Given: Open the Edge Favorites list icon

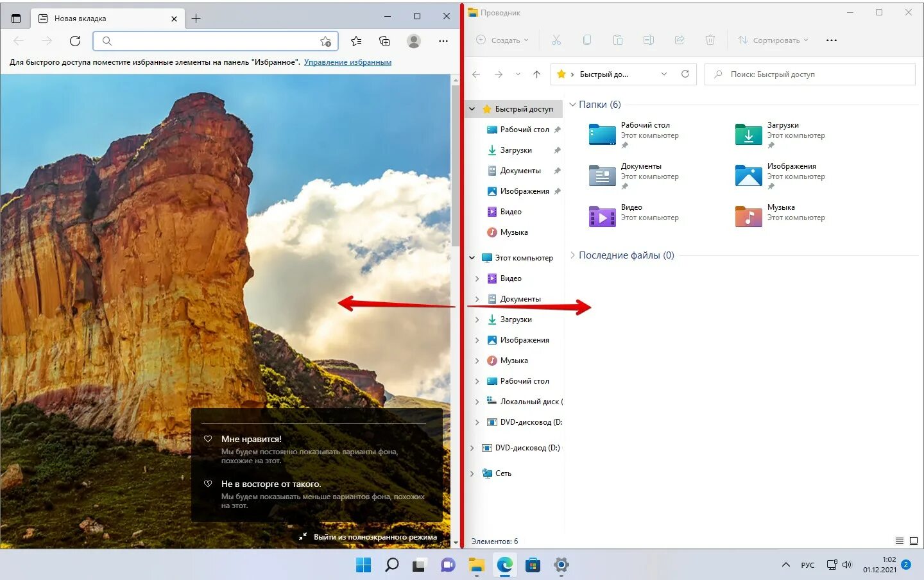Looking at the screenshot, I should pyautogui.click(x=356, y=41).
